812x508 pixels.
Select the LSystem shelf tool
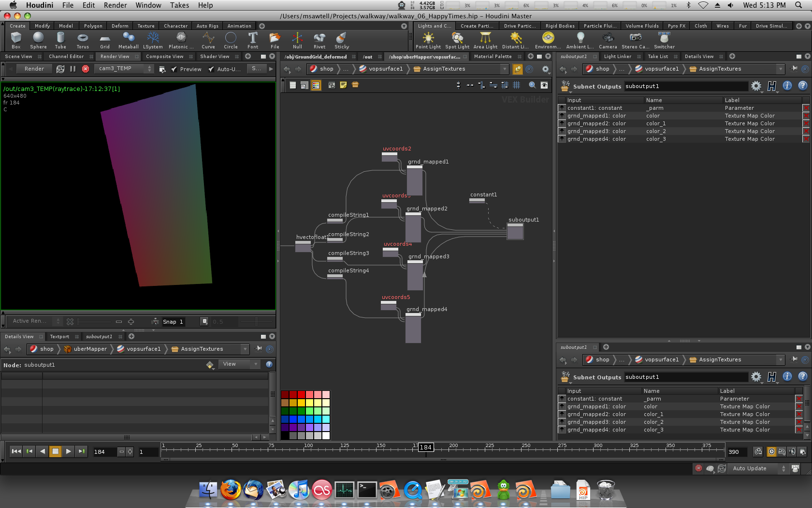[x=153, y=40]
